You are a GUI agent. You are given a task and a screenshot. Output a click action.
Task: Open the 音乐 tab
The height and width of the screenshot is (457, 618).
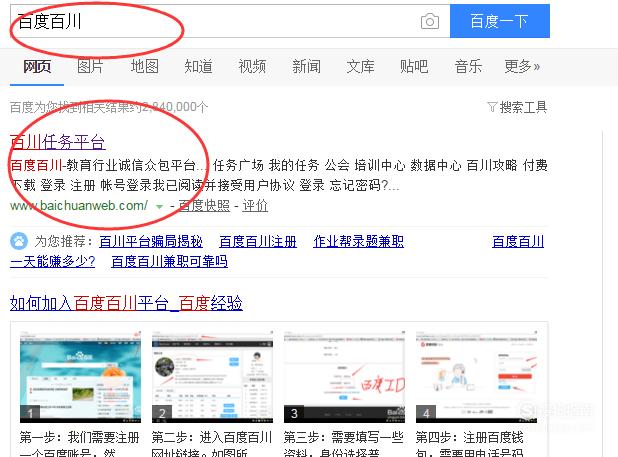pos(468,67)
